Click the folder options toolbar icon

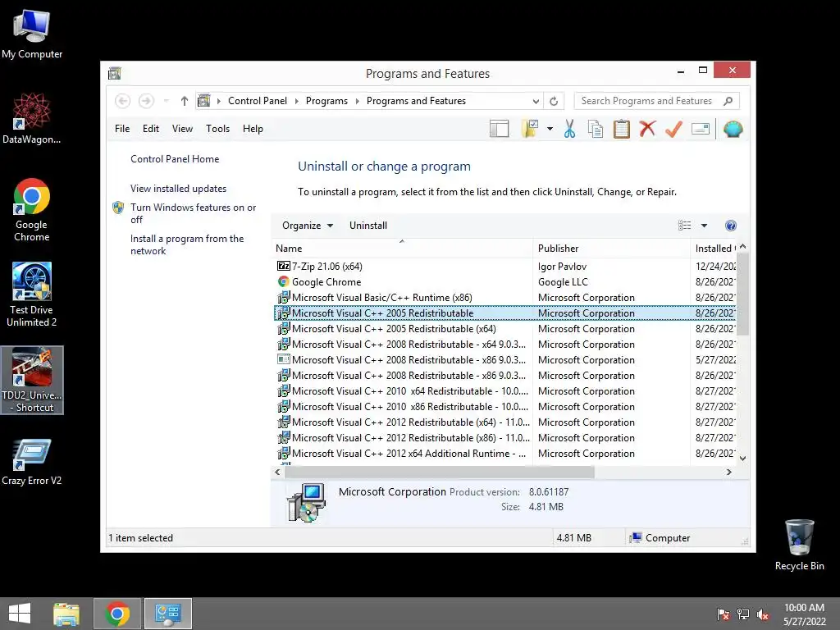tap(530, 129)
